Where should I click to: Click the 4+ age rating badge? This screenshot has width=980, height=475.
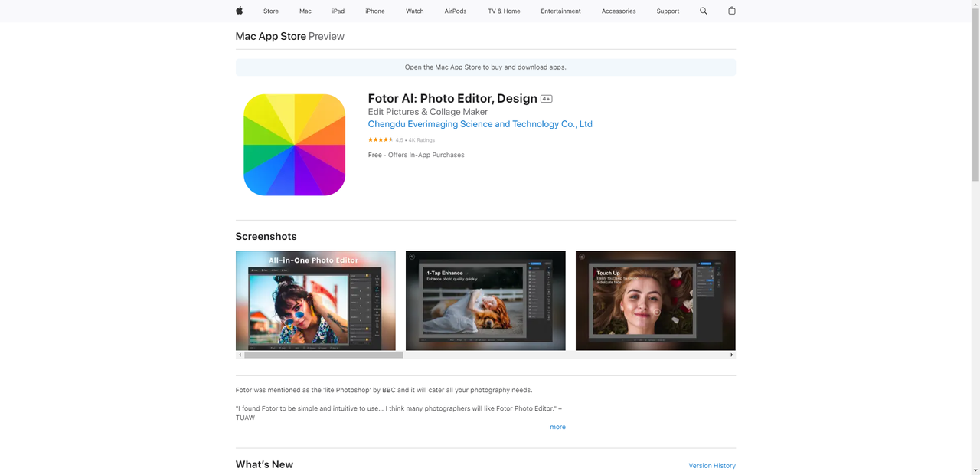pyautogui.click(x=547, y=99)
